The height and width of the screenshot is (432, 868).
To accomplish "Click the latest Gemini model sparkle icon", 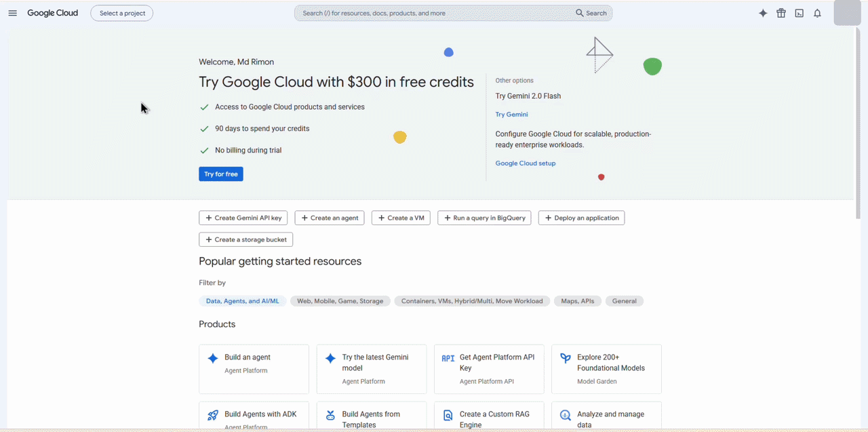I will tap(330, 358).
